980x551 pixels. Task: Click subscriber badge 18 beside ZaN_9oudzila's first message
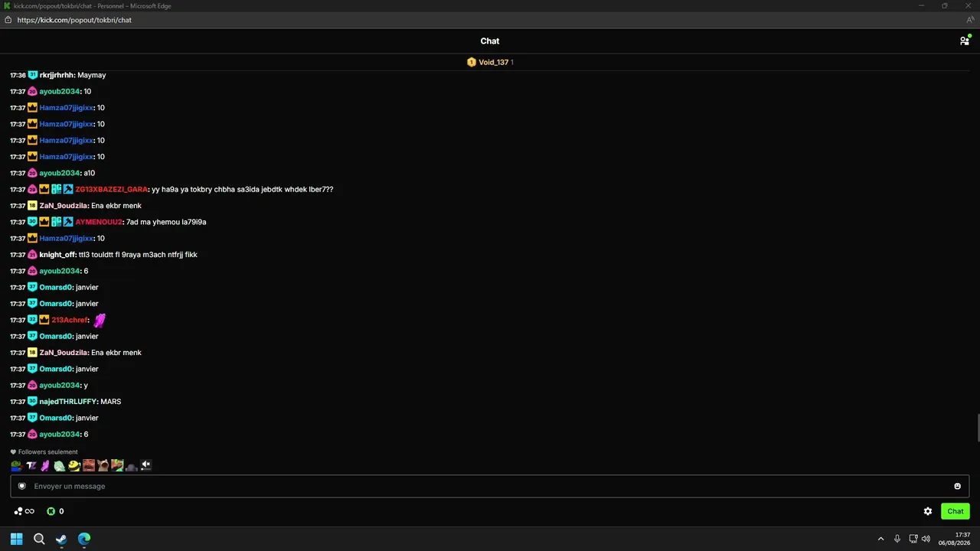(x=32, y=206)
